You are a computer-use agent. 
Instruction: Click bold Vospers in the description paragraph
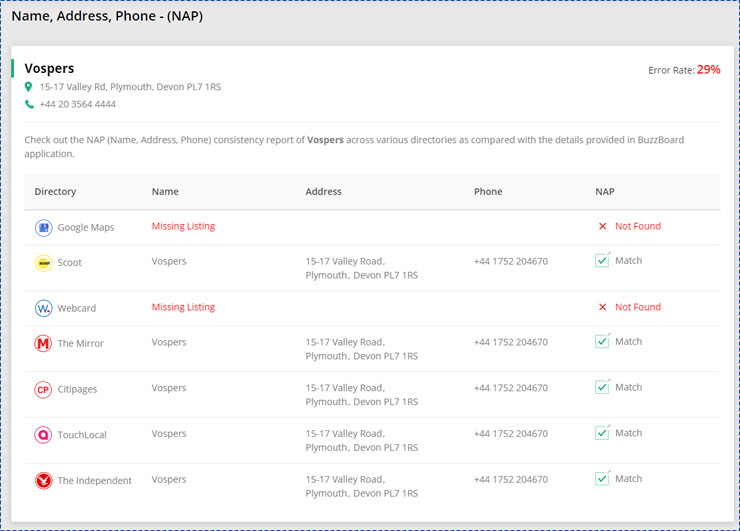click(x=325, y=140)
